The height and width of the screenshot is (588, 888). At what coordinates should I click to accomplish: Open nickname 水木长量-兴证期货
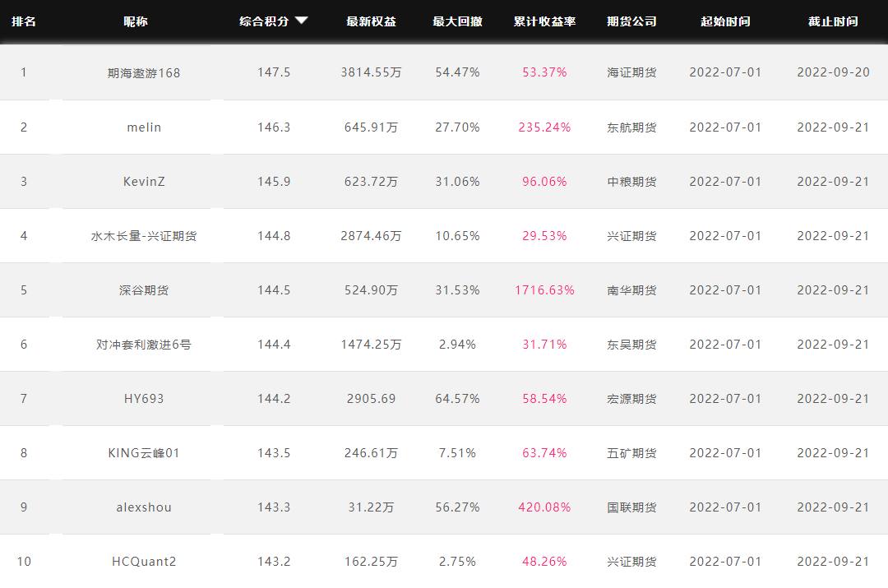[x=144, y=236]
